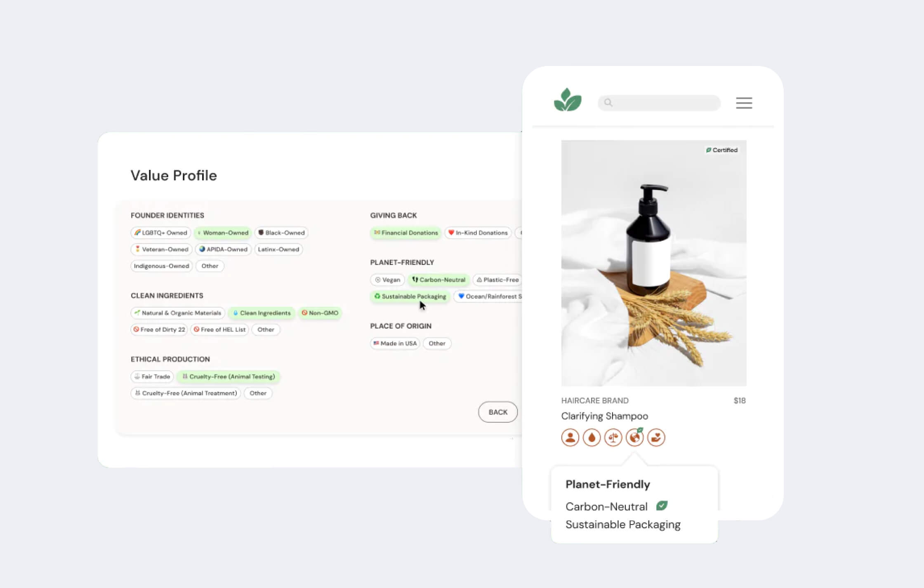Click the Certified badge on product
The width and height of the screenshot is (924, 588).
(721, 150)
